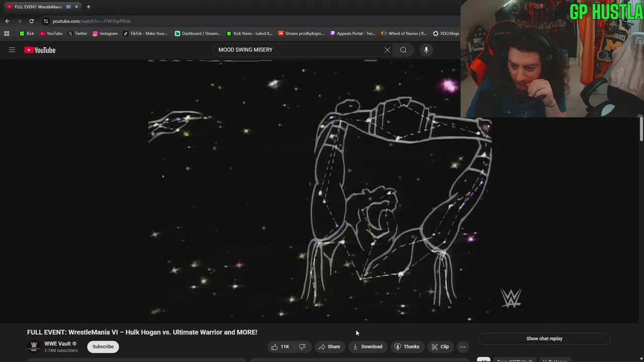Click the 2.74M subscribers text
This screenshot has height=362, width=644.
click(x=61, y=350)
